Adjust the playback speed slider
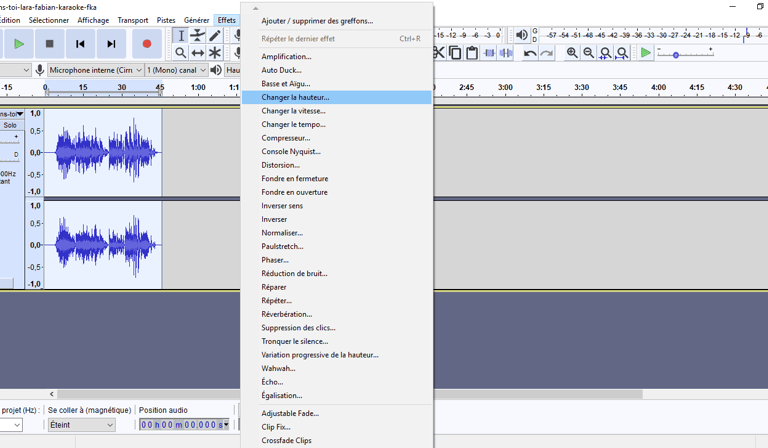 click(675, 55)
